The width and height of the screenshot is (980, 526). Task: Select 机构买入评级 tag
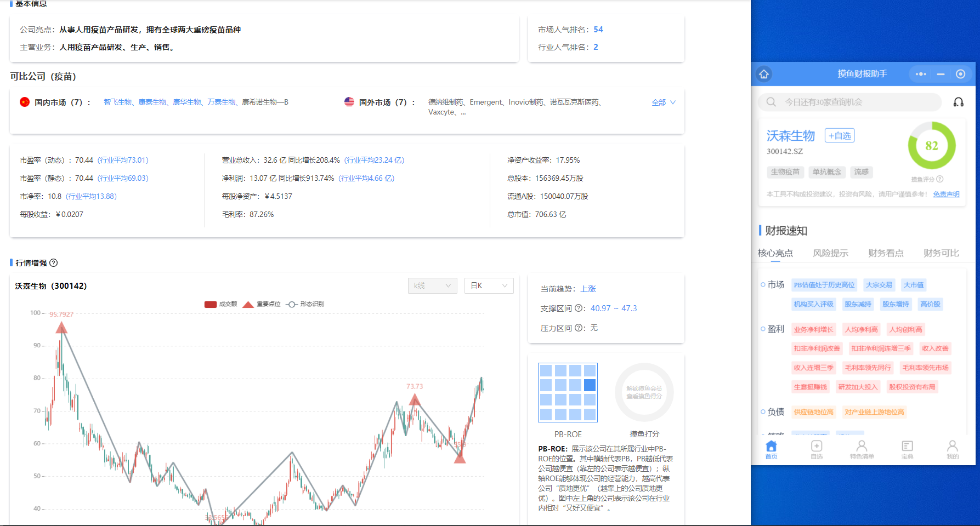coord(813,304)
